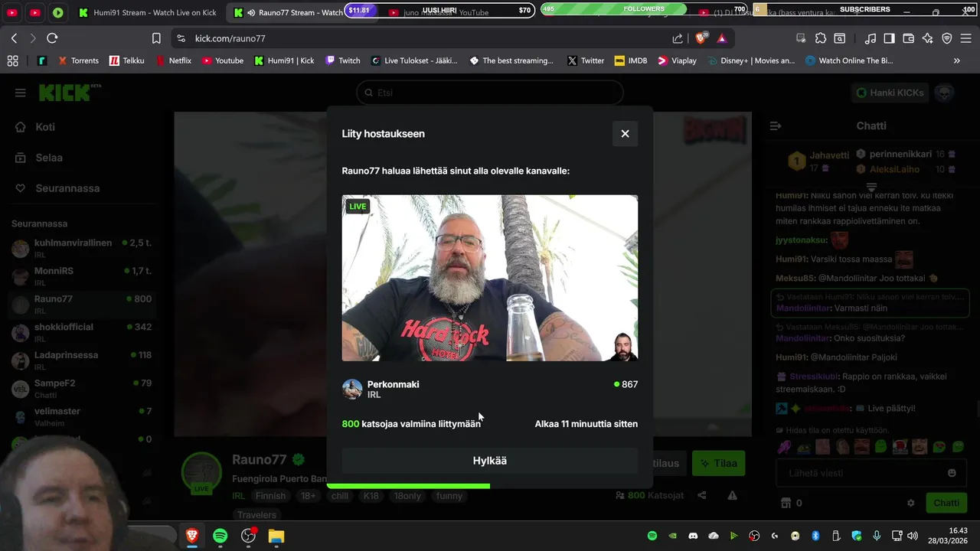Screen dimensions: 980x551
Task: Open the Brave Wallet icon
Action: [x=909, y=38]
